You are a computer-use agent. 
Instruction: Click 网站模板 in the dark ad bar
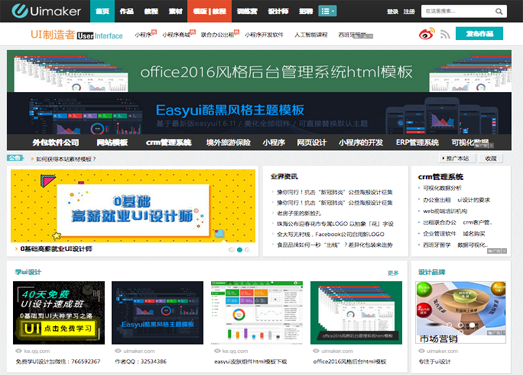[x=112, y=142]
